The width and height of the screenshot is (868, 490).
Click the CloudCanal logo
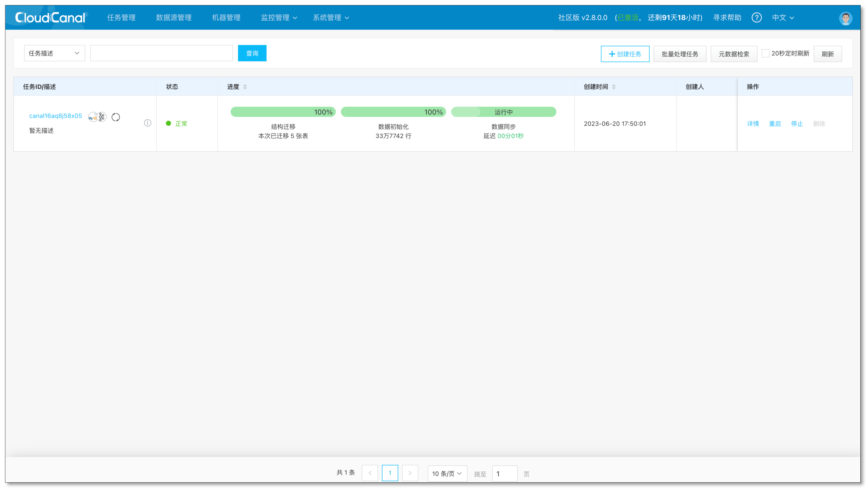point(50,18)
